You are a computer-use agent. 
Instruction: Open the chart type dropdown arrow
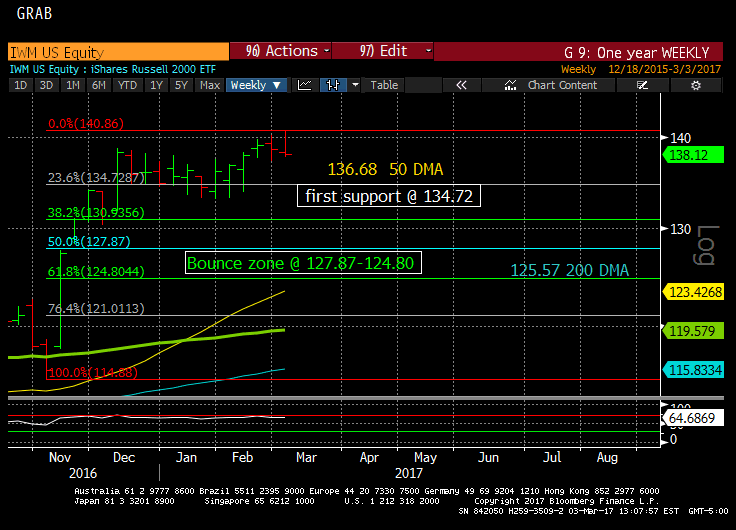point(355,85)
